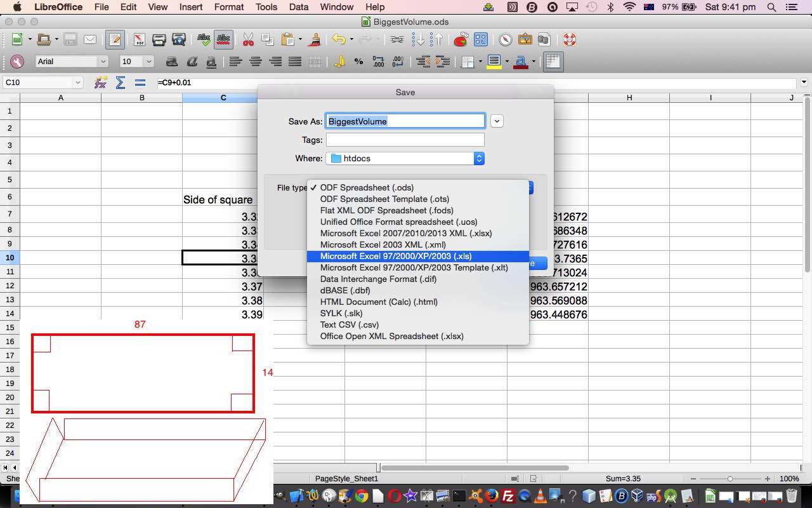Click the Print icon
The image size is (812, 508).
click(159, 39)
